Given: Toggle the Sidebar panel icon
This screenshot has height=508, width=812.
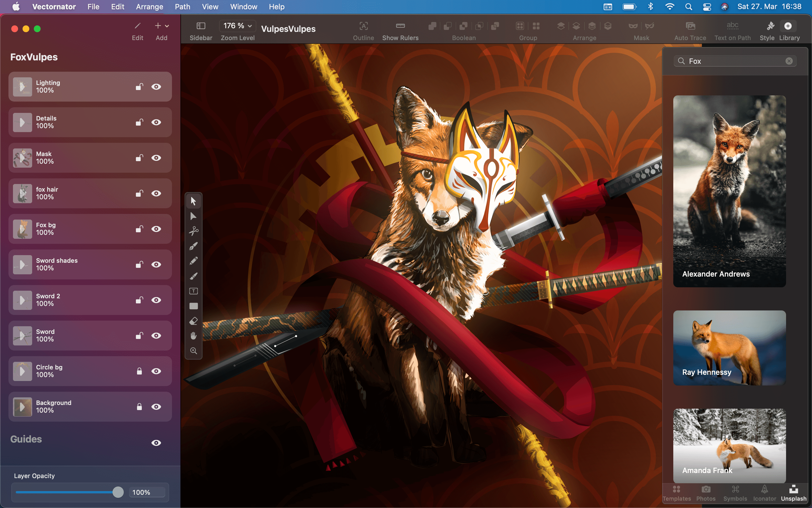Looking at the screenshot, I should 201,26.
